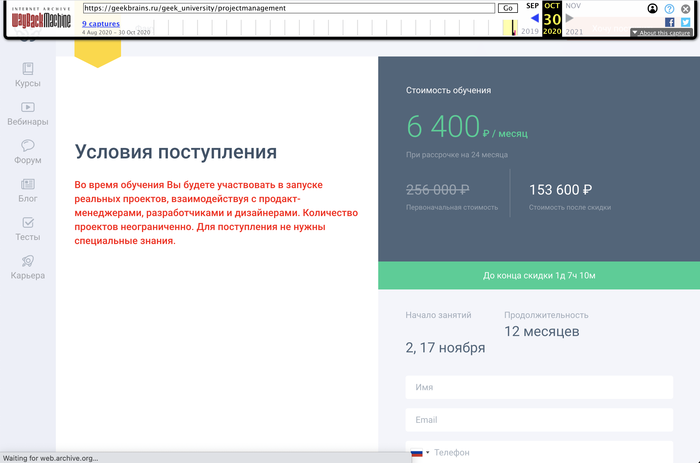Open Wayback Machine help icon
Screen dimensions: 700x463
(669, 8)
